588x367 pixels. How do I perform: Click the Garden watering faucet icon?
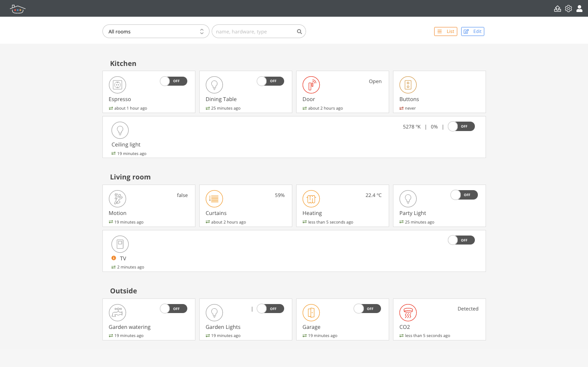[117, 313]
